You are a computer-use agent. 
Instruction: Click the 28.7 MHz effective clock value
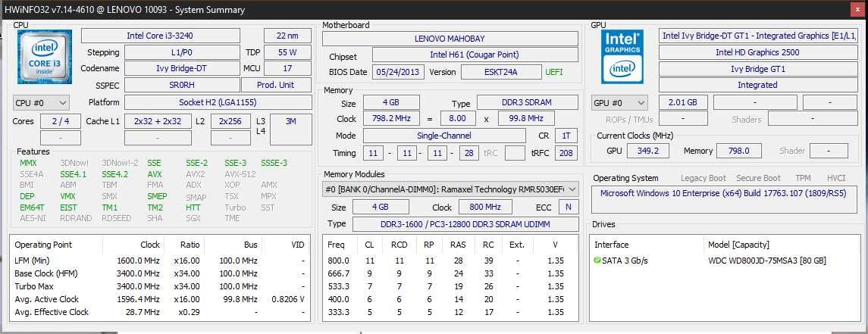click(143, 312)
